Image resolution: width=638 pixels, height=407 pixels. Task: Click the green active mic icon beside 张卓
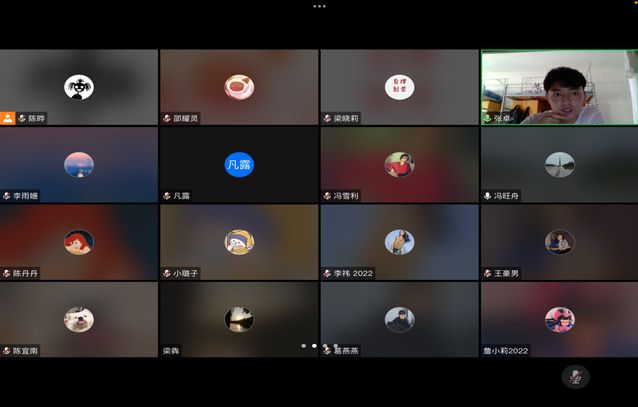click(x=487, y=118)
